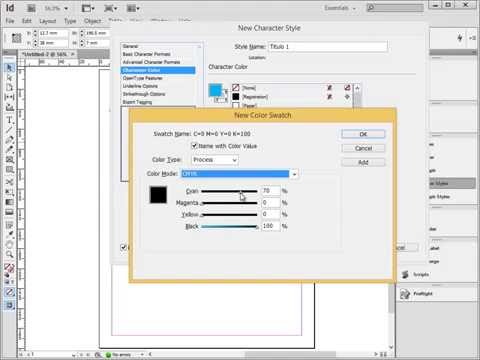The width and height of the screenshot is (480, 360).
Task: Click the Yellow slider track
Action: (x=229, y=215)
